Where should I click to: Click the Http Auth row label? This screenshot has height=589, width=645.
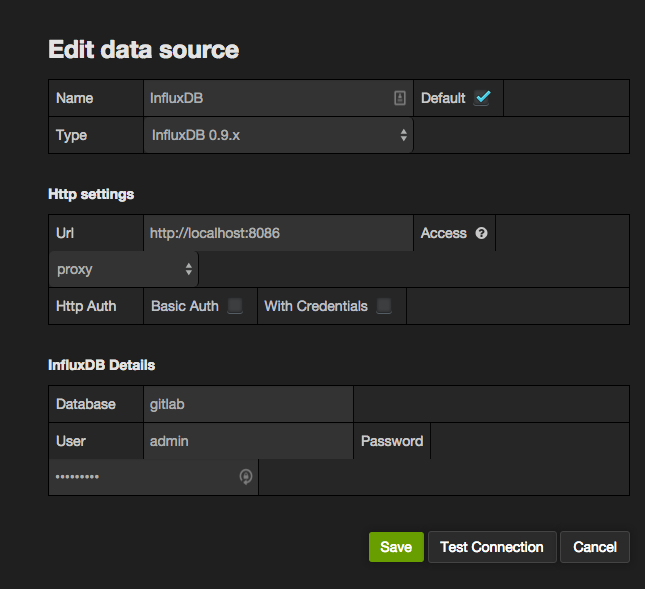tap(87, 306)
